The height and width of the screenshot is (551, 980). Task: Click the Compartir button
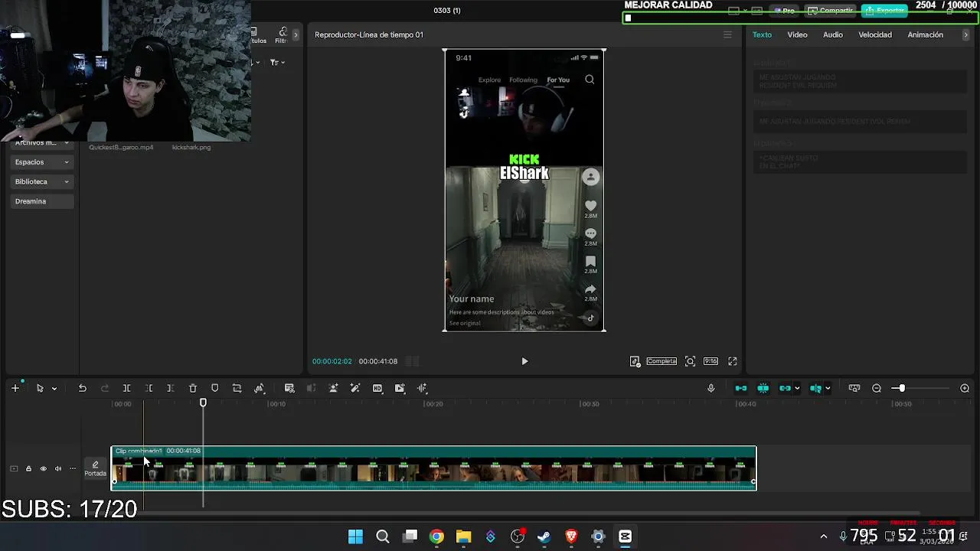830,11
